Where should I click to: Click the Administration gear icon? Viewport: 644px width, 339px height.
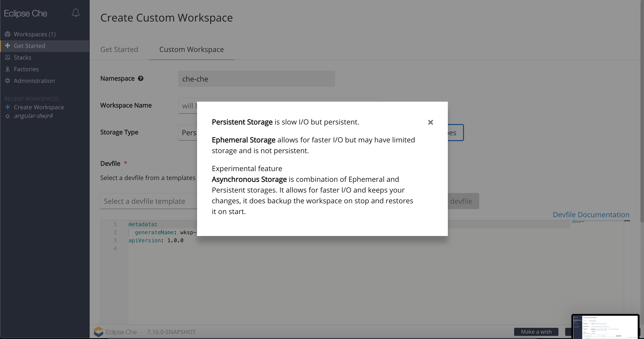7,81
